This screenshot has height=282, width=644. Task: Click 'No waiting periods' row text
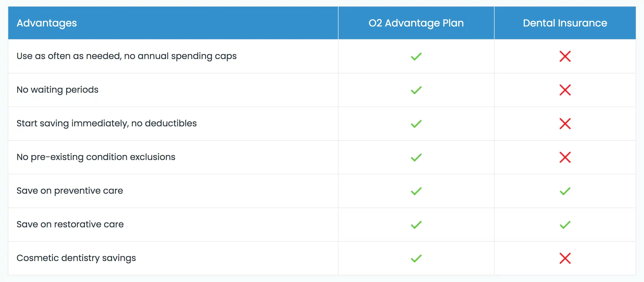pos(57,90)
